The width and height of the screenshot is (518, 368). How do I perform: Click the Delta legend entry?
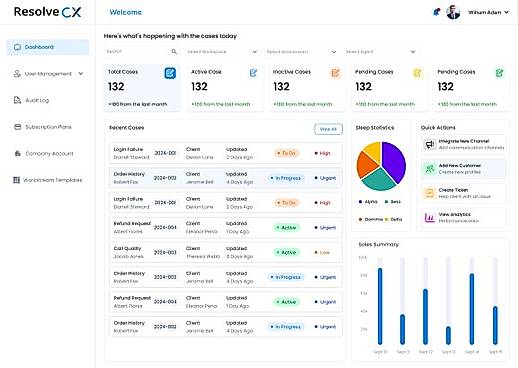[x=393, y=219]
